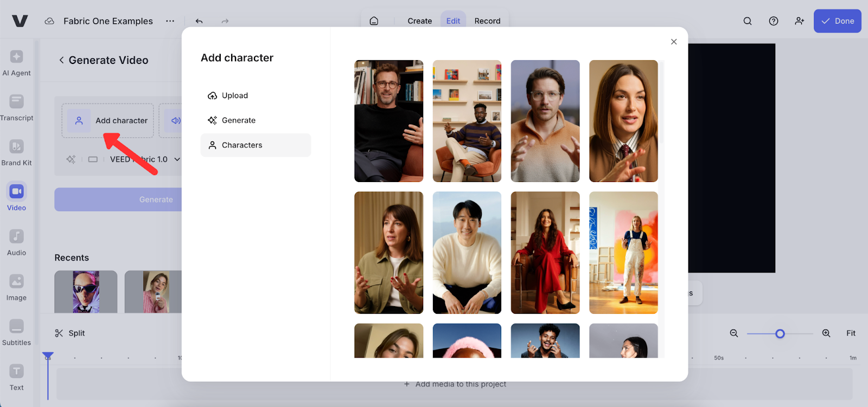Click the aspect ratio rectangle icon
Screen dimensions: 868x407
93,159
